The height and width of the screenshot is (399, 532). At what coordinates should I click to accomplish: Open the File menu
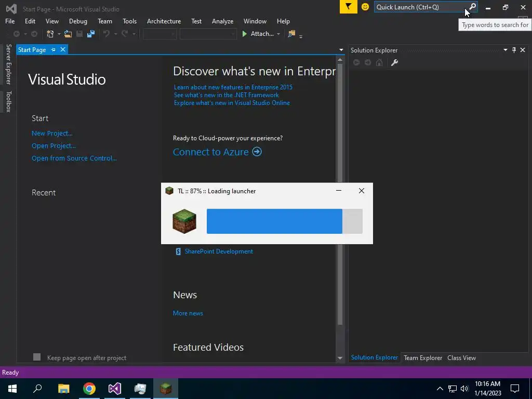click(x=10, y=21)
